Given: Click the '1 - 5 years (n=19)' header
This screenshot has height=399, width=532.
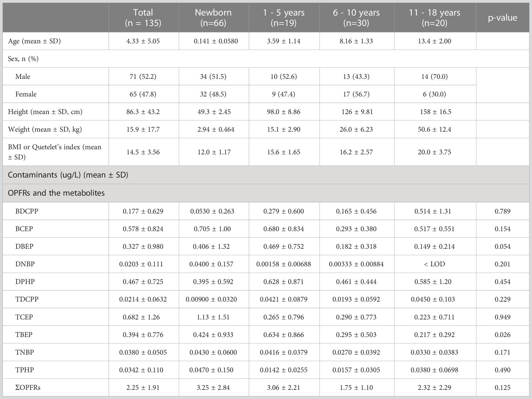Looking at the screenshot, I should [x=283, y=18].
